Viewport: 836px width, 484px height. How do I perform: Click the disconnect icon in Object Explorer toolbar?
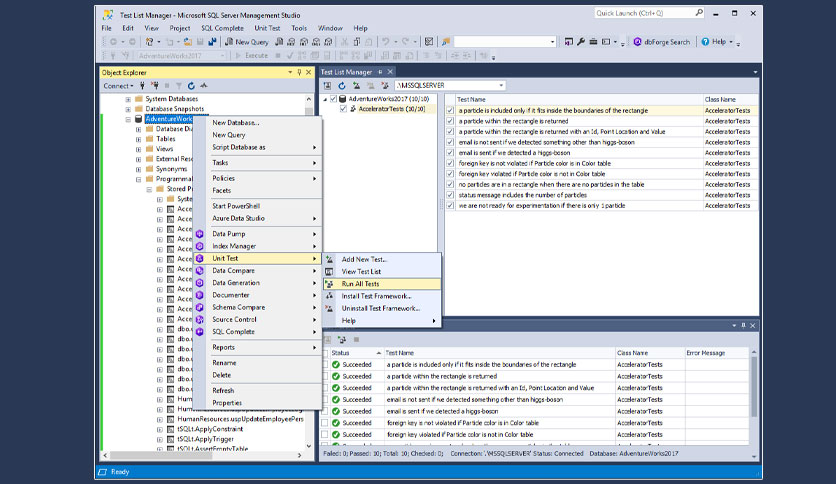point(155,85)
